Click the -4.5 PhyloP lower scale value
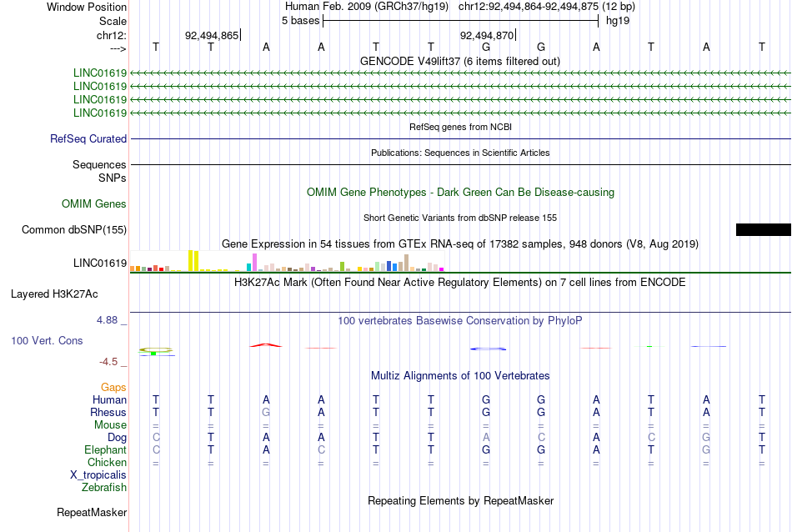This screenshot has height=532, width=792. tap(108, 362)
